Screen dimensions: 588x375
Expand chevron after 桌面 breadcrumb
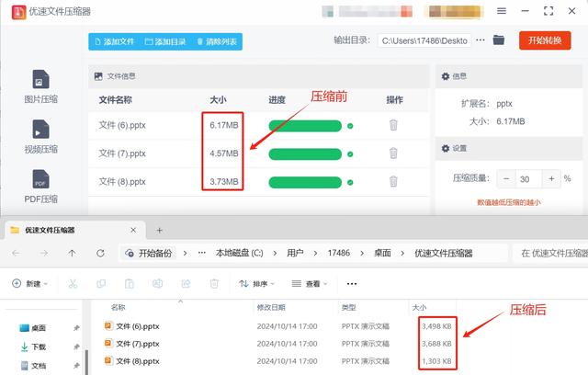tap(402, 254)
